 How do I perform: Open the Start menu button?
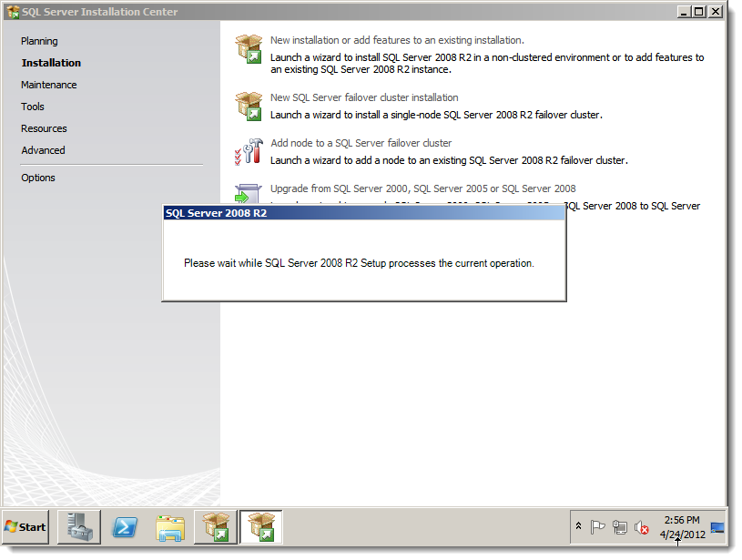tap(25, 527)
